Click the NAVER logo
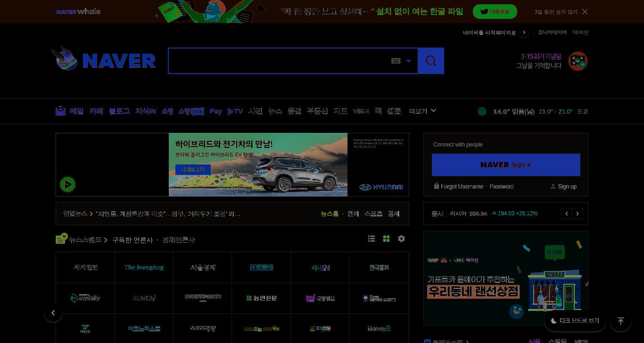The width and height of the screenshot is (644, 343). [119, 61]
